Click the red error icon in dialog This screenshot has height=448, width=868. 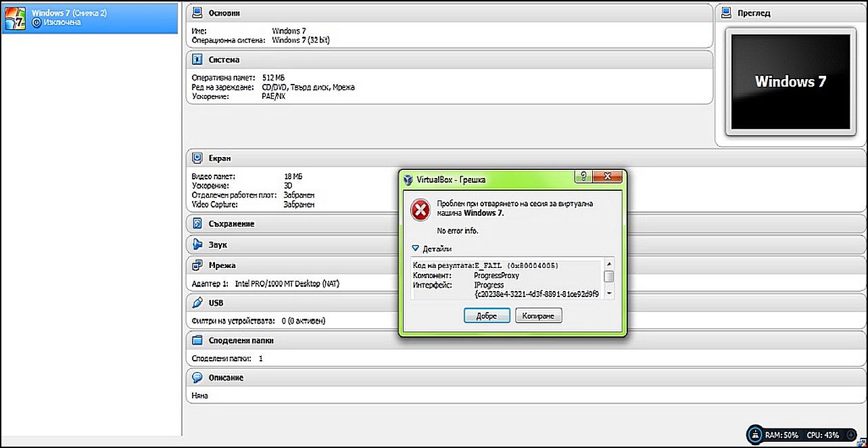[x=420, y=210]
